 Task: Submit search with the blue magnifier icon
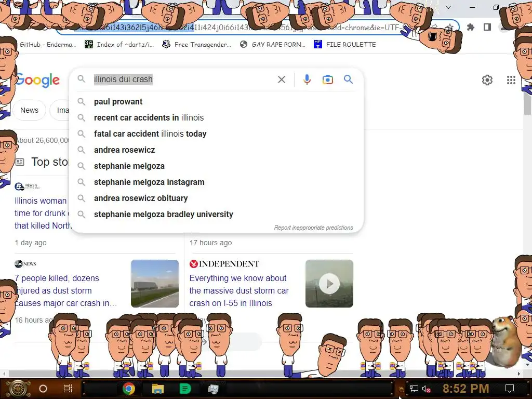348,79
